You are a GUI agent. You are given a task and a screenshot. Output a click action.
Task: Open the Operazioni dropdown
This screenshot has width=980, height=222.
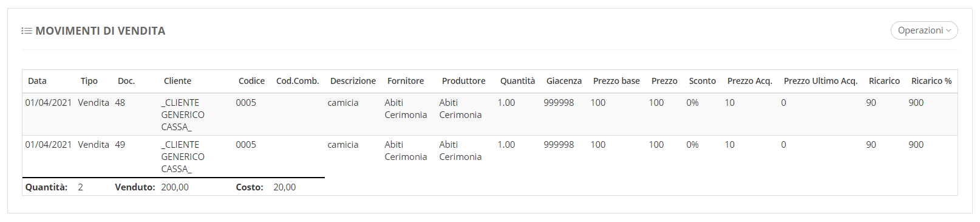(x=924, y=30)
